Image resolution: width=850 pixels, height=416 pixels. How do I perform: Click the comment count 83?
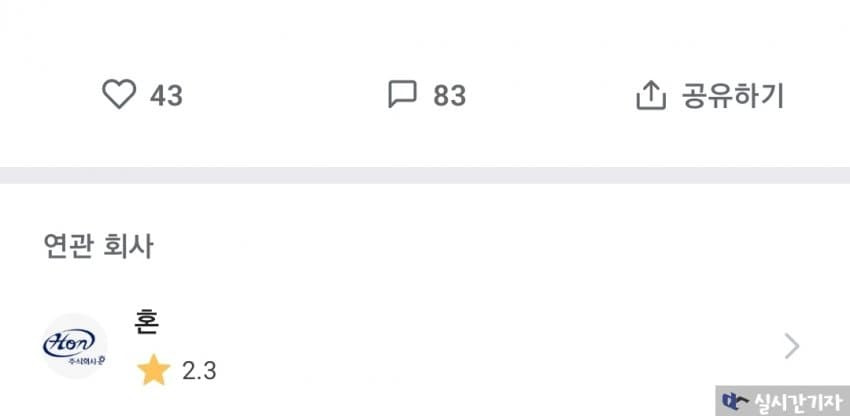pos(449,96)
